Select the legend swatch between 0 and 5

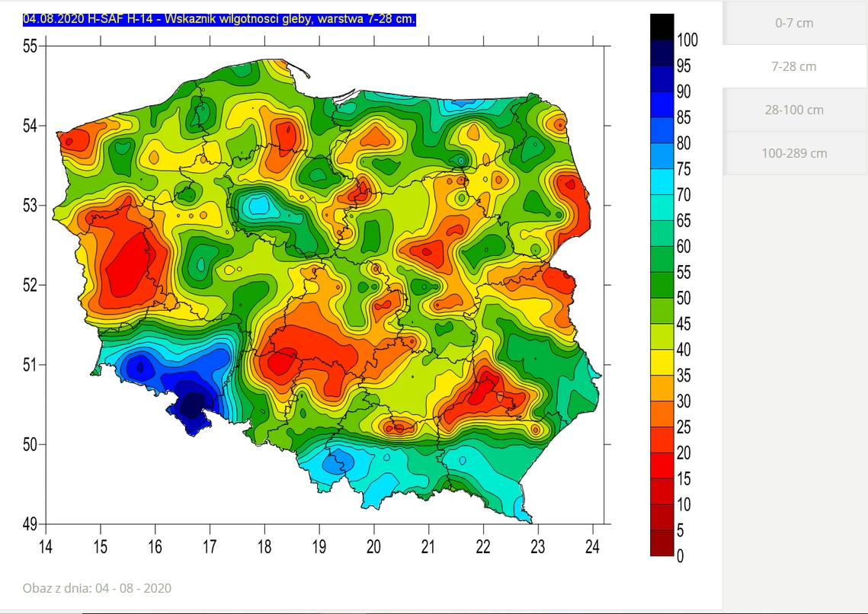pyautogui.click(x=661, y=542)
